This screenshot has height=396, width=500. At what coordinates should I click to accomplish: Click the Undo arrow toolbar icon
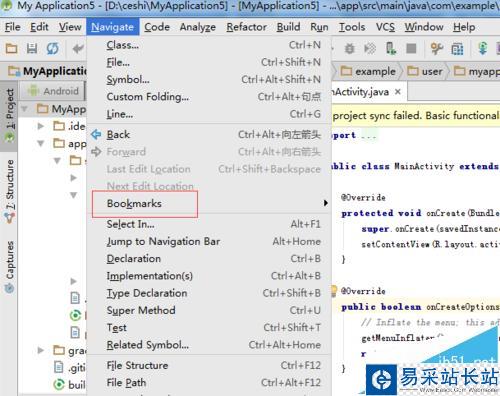pos(78,49)
